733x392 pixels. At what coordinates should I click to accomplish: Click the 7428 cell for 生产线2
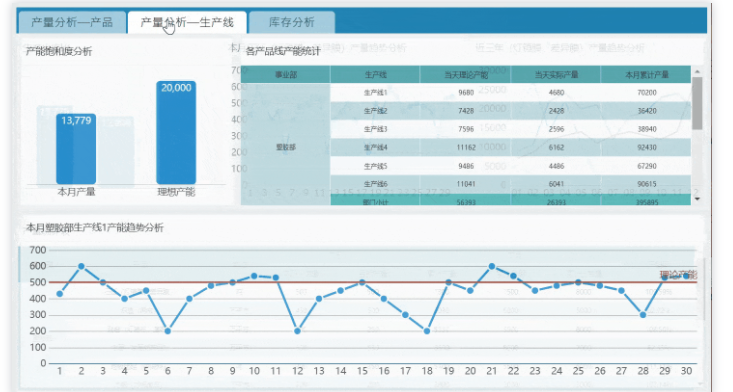[466, 111]
